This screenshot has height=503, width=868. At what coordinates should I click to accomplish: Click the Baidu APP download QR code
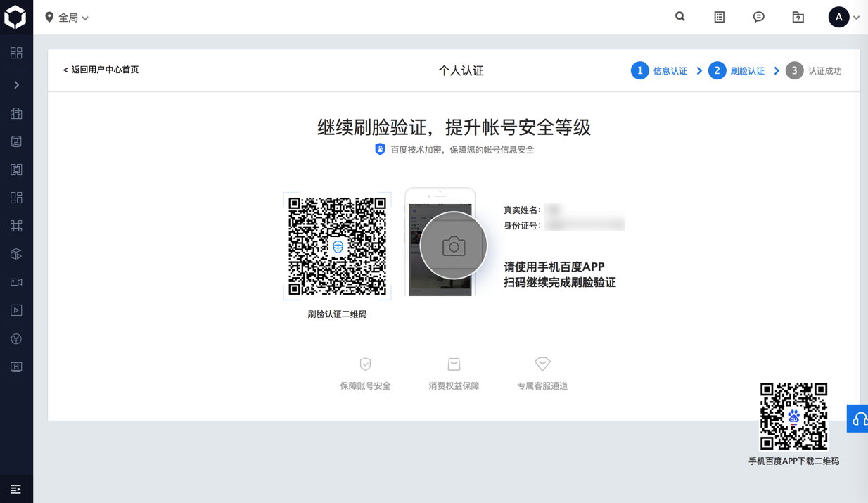point(793,416)
